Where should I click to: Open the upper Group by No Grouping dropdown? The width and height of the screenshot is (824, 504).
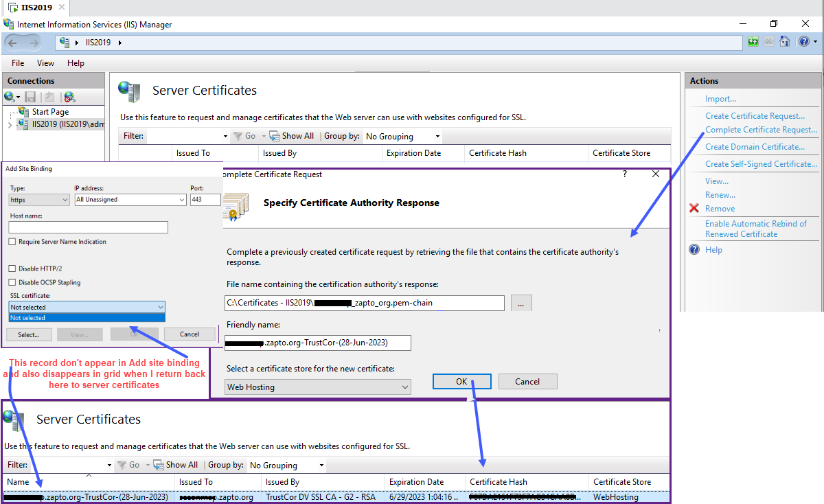[403, 136]
